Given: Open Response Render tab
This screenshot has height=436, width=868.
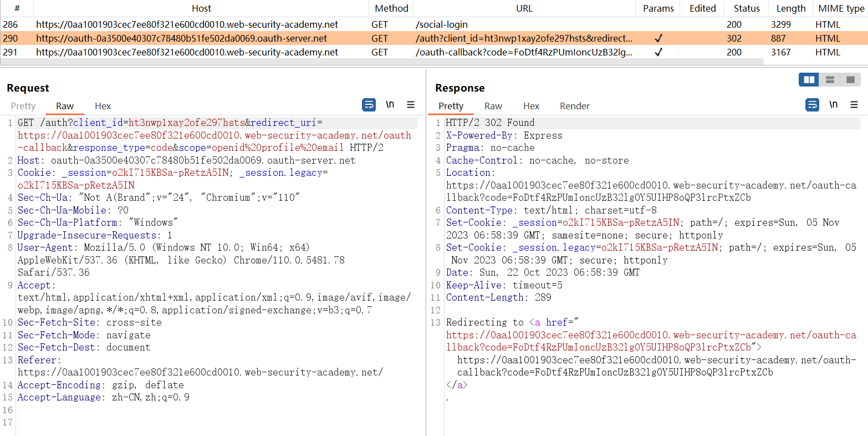Looking at the screenshot, I should point(574,106).
